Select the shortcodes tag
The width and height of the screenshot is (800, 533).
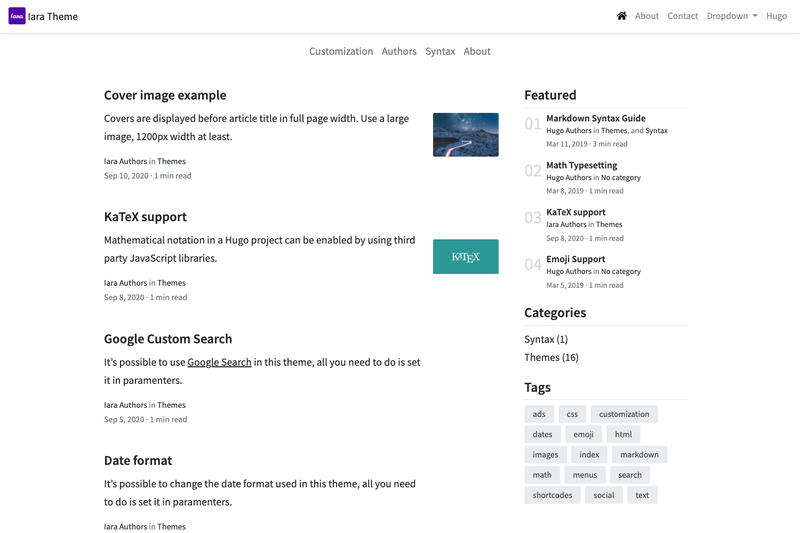552,495
